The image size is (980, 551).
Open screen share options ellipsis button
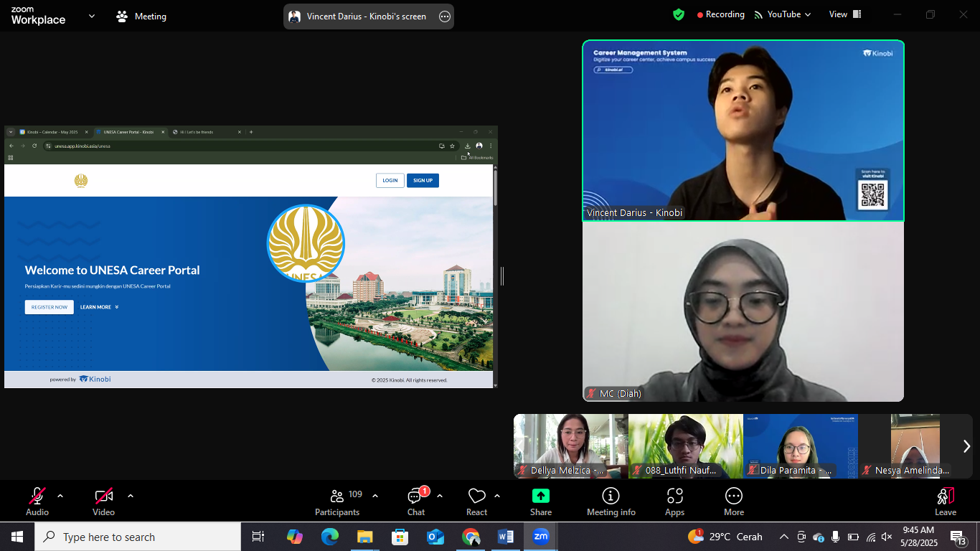pyautogui.click(x=445, y=17)
